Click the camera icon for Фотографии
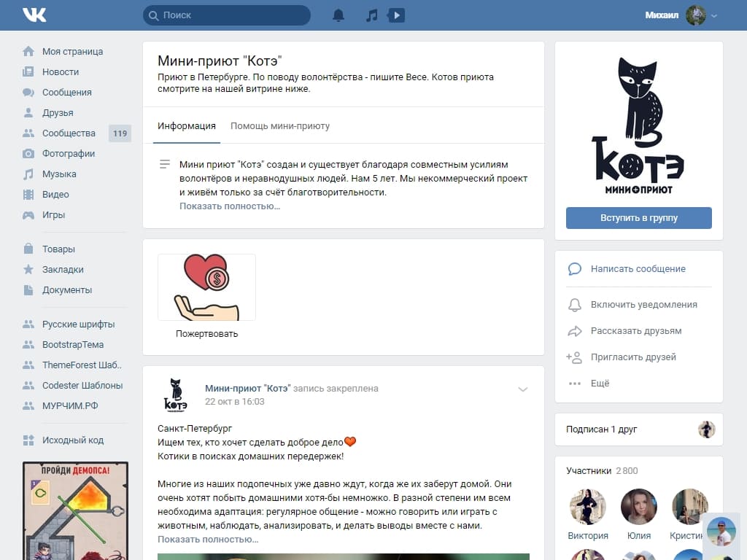Image resolution: width=747 pixels, height=560 pixels. (x=28, y=154)
